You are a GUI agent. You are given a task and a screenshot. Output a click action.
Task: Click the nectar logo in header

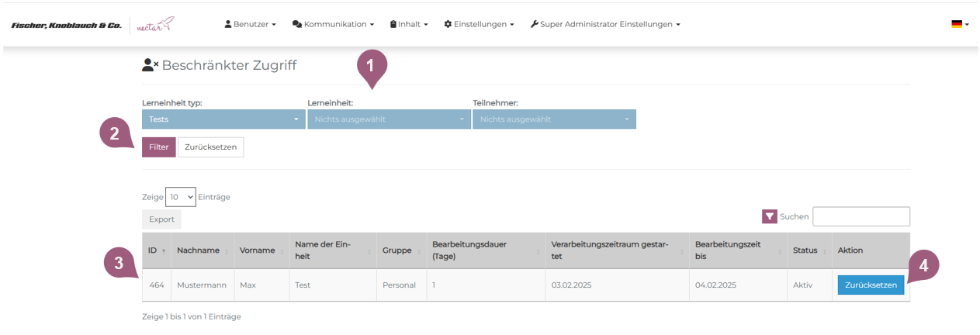pyautogui.click(x=155, y=25)
